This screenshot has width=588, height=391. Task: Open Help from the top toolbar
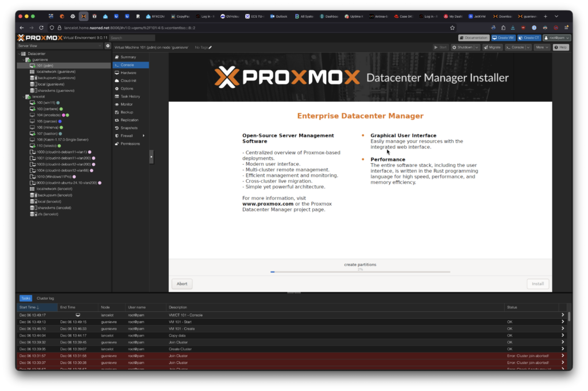[x=560, y=47]
